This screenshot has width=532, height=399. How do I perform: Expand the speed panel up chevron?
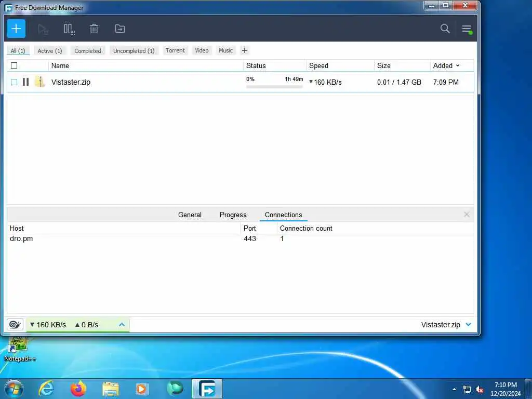pos(122,325)
